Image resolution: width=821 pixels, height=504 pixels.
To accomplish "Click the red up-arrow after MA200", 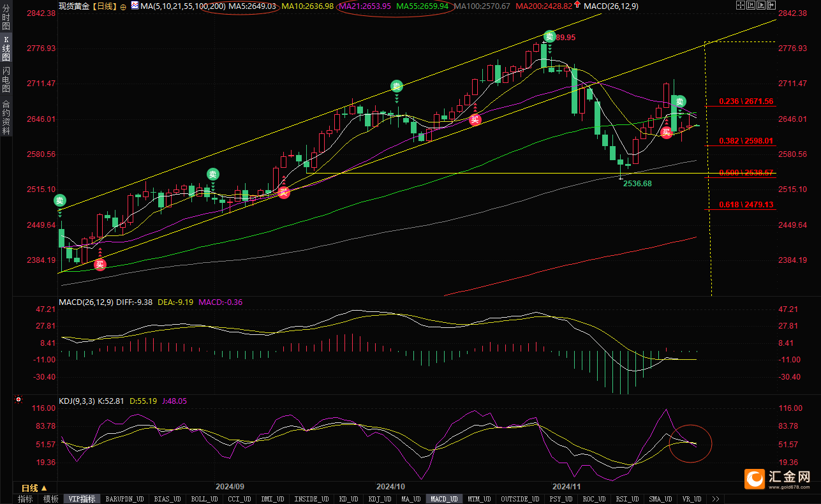I will point(577,5).
